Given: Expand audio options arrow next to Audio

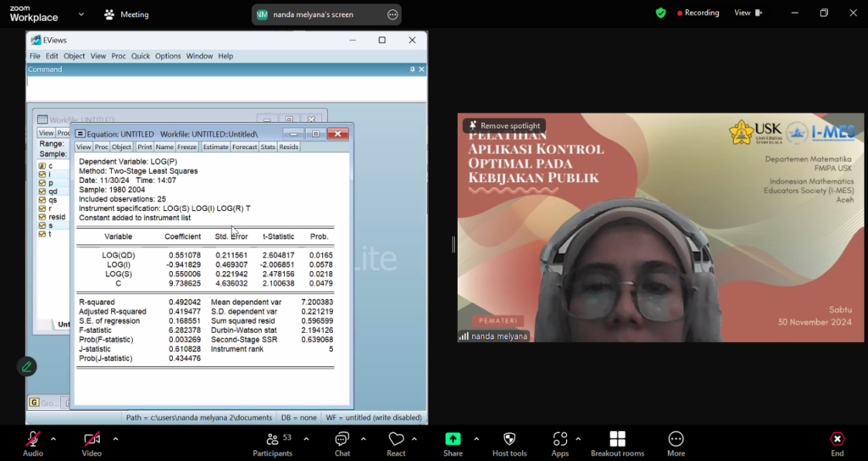Looking at the screenshot, I should [x=53, y=439].
